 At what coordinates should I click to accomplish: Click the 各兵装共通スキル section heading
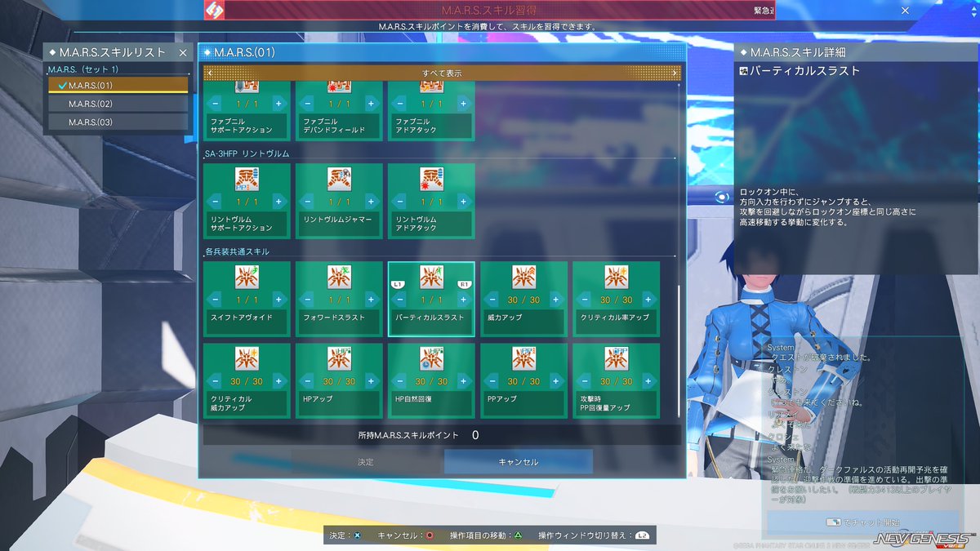[238, 251]
